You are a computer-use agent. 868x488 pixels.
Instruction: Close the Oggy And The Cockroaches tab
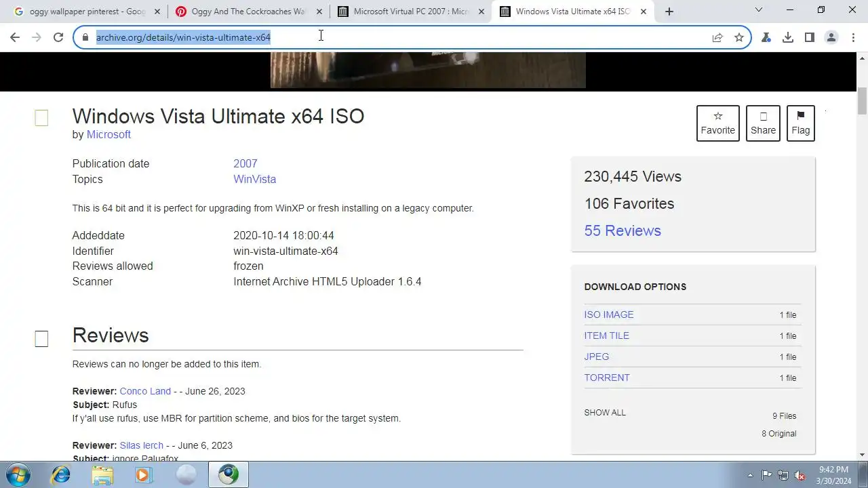pyautogui.click(x=319, y=12)
